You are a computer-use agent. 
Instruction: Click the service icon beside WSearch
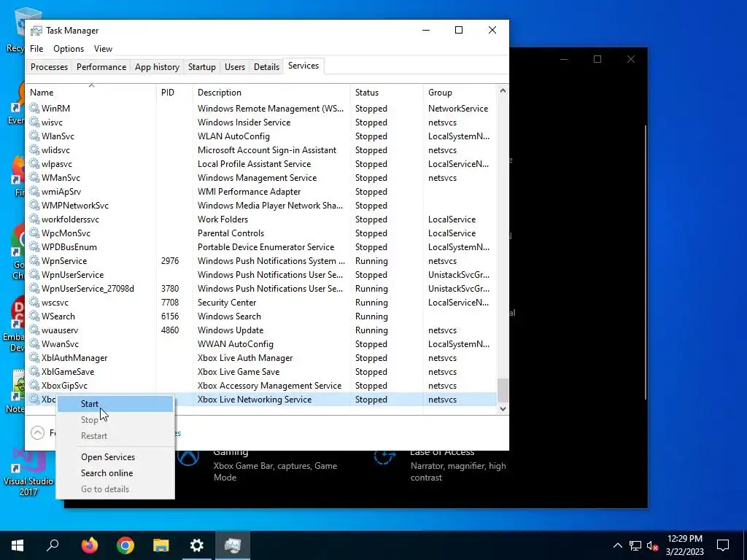pos(34,316)
